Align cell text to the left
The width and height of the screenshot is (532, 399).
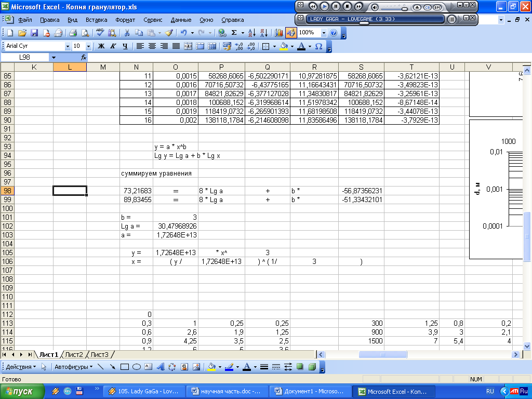(140, 46)
